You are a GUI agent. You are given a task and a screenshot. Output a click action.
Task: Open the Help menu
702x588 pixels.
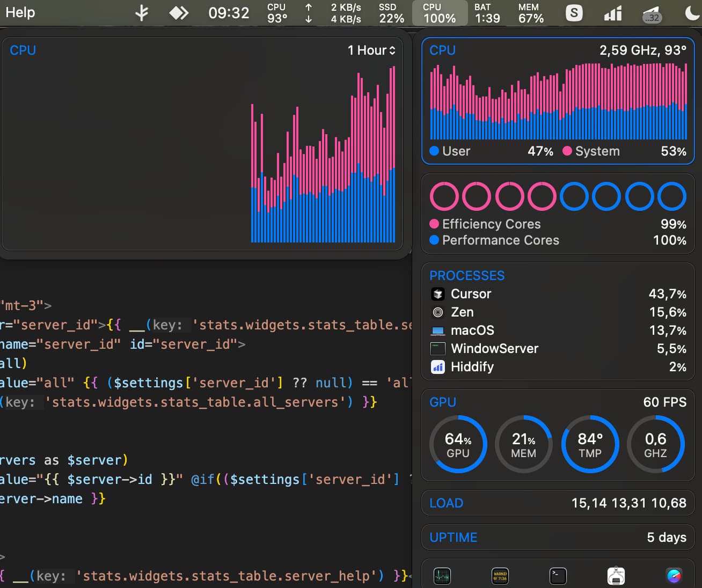coord(20,12)
